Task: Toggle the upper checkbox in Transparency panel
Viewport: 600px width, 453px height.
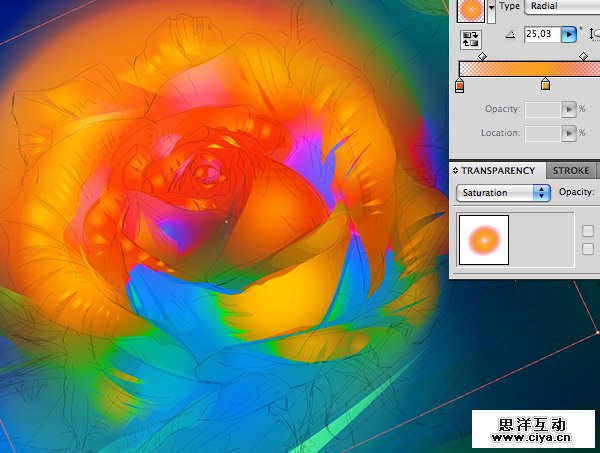Action: tap(588, 231)
